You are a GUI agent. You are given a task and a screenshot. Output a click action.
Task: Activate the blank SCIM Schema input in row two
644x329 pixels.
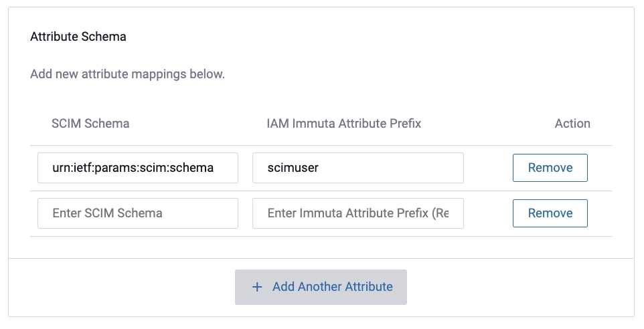(x=138, y=213)
